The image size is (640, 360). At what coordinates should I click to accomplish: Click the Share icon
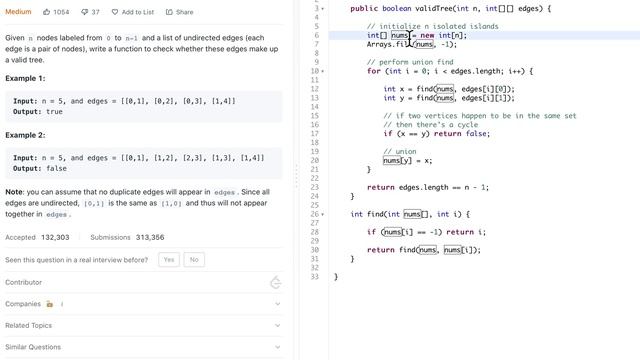tap(169, 12)
